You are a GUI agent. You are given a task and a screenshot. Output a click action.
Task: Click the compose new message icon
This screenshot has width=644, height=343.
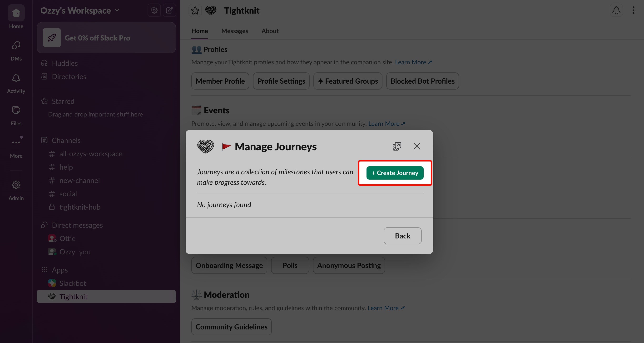click(x=169, y=10)
